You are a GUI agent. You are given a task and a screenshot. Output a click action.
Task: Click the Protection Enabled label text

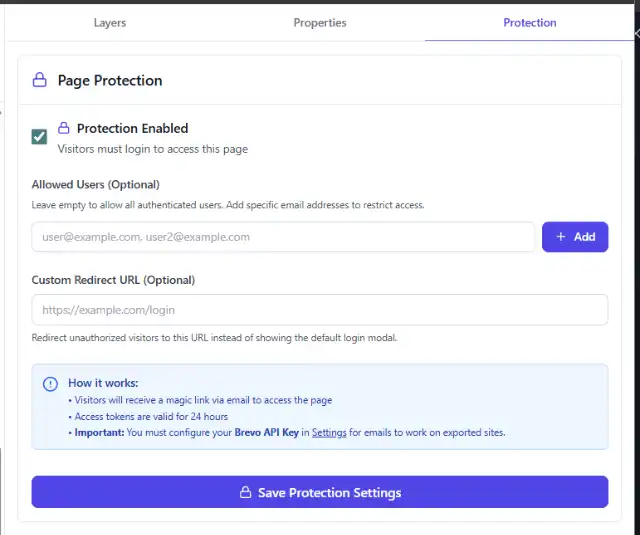(132, 128)
